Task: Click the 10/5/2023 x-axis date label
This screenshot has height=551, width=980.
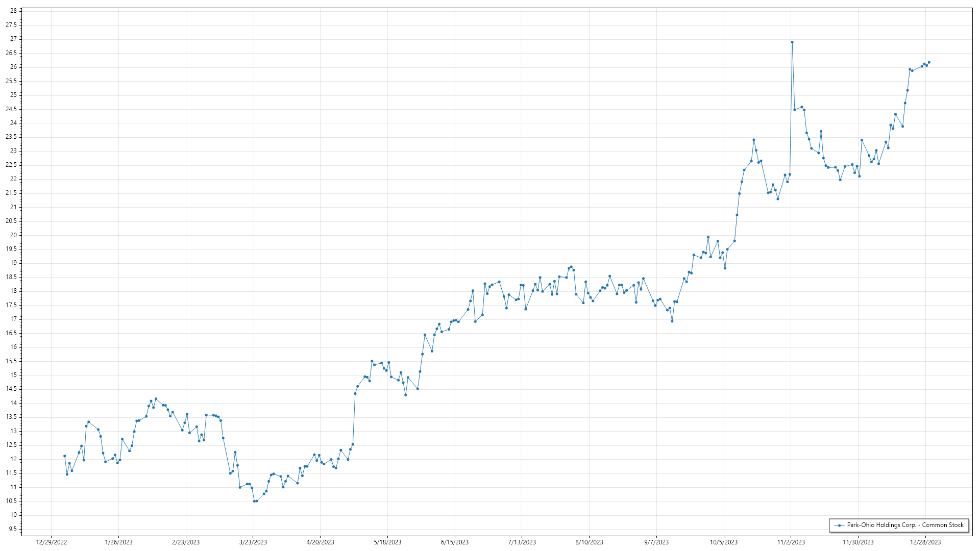Action: [x=723, y=542]
